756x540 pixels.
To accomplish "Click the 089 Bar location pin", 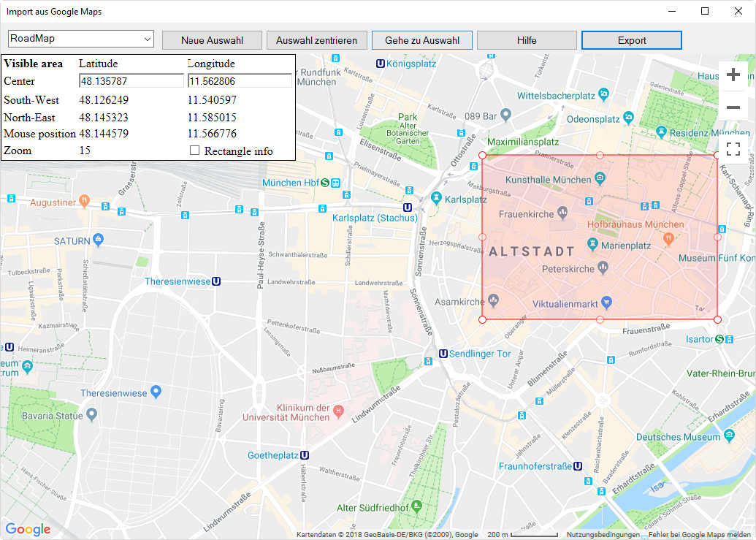I will (505, 115).
